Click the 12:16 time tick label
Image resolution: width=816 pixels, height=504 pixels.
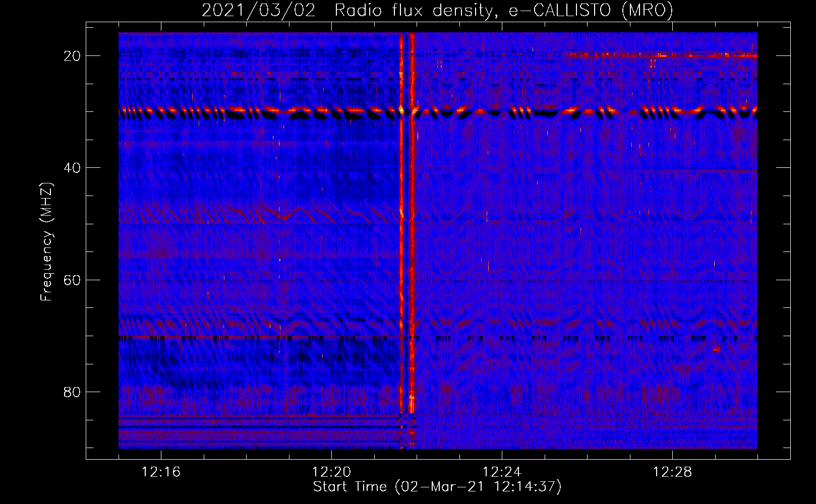[x=161, y=472]
